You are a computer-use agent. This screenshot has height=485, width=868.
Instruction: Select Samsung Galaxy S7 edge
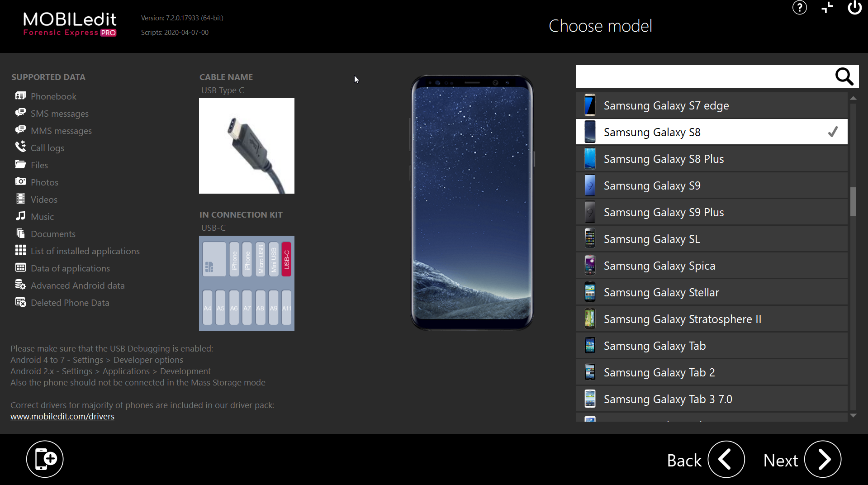click(711, 105)
